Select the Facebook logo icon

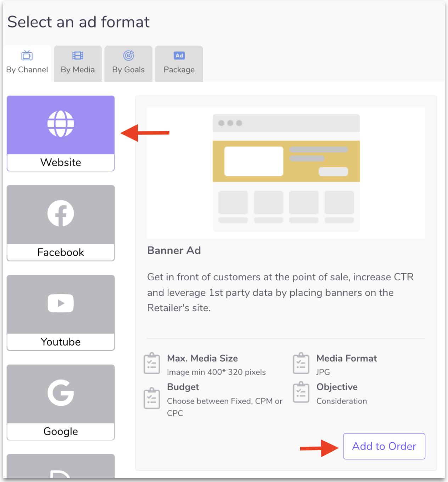click(61, 213)
